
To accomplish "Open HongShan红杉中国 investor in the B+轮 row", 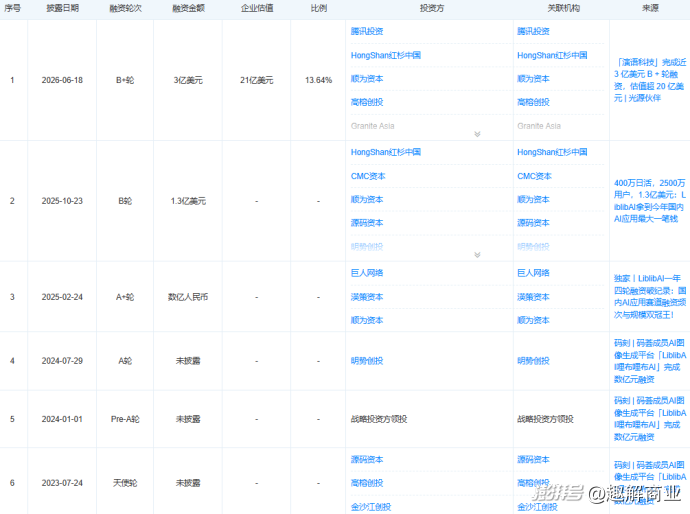I will point(385,55).
